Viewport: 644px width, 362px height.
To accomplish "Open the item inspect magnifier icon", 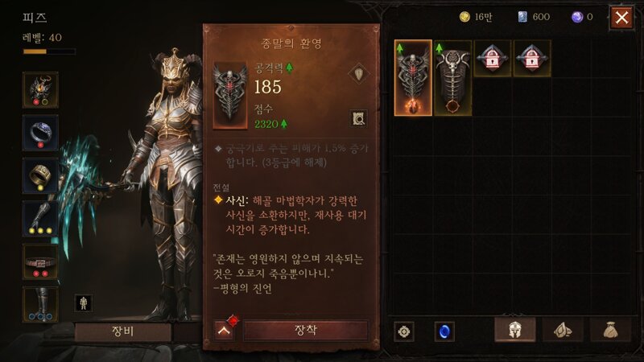I will point(358,118).
